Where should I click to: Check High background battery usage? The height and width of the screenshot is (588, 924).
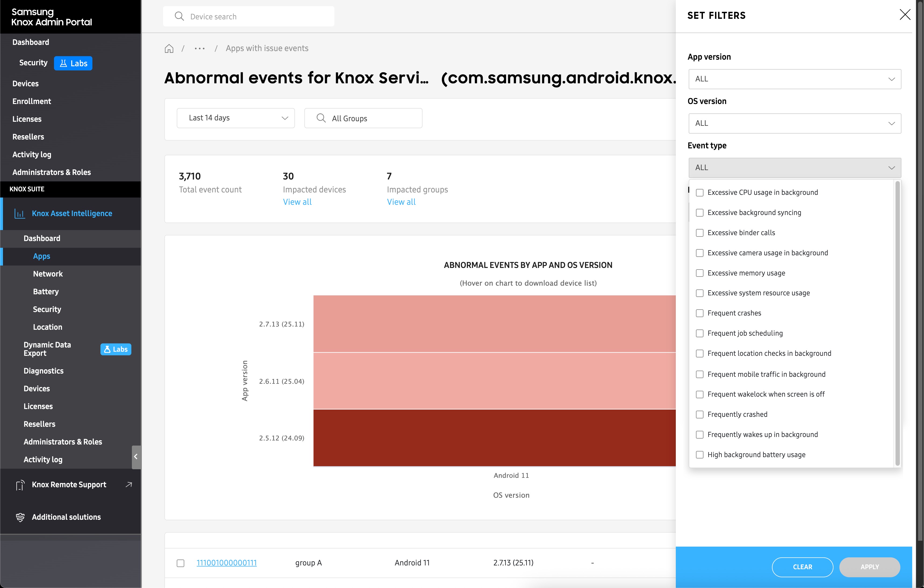pyautogui.click(x=699, y=455)
